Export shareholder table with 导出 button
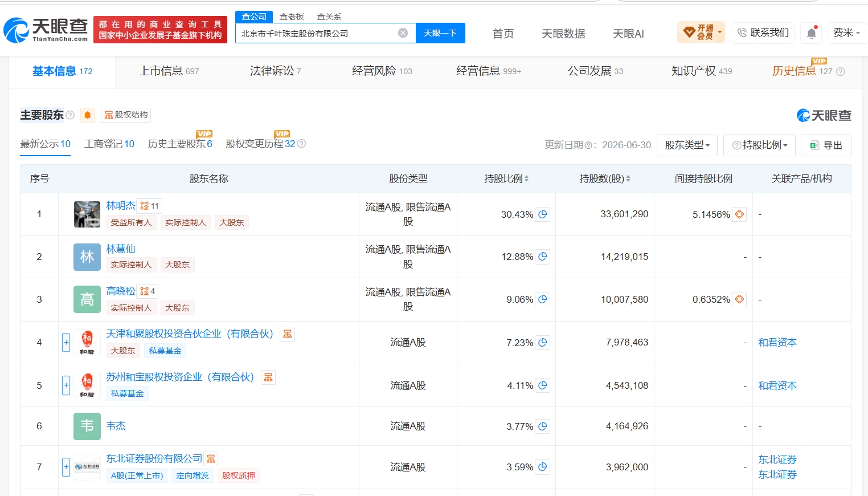Viewport: 868px width, 496px height. (826, 145)
